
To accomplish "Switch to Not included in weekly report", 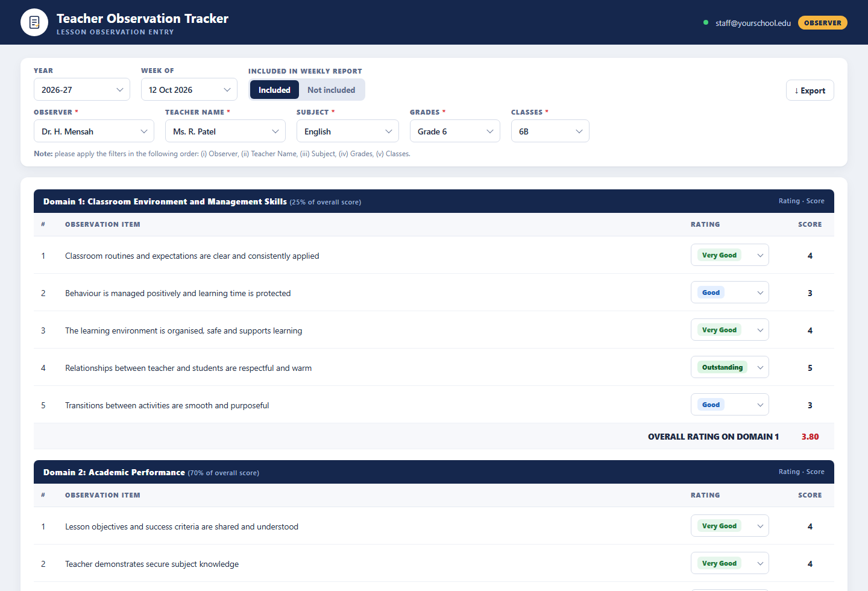I will (x=331, y=90).
